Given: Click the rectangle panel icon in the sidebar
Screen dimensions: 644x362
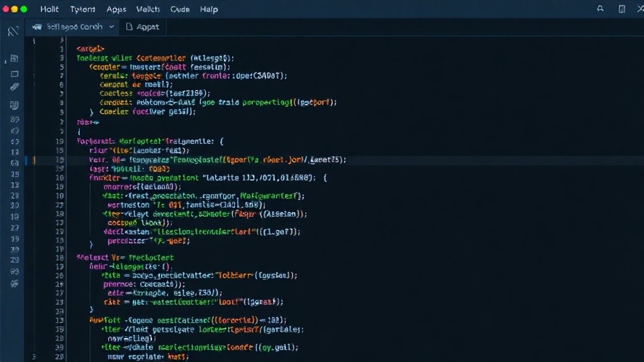Looking at the screenshot, I should click(x=14, y=74).
